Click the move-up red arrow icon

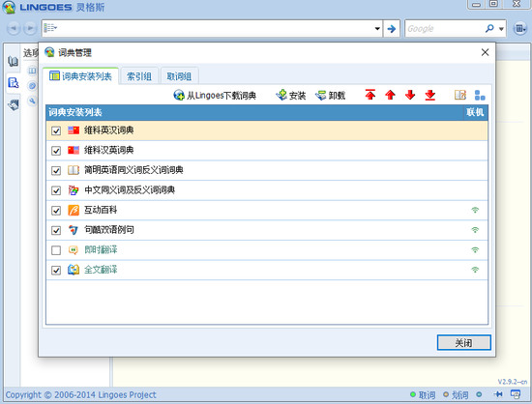point(390,95)
